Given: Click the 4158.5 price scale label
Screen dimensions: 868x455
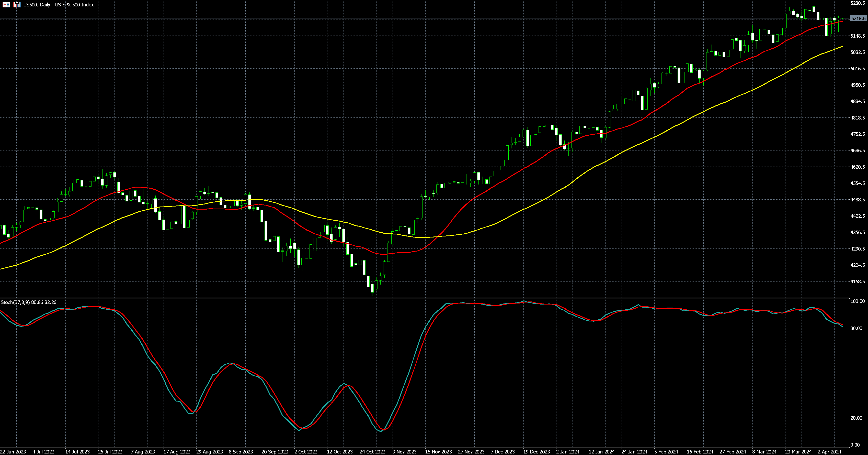Looking at the screenshot, I should (x=858, y=281).
